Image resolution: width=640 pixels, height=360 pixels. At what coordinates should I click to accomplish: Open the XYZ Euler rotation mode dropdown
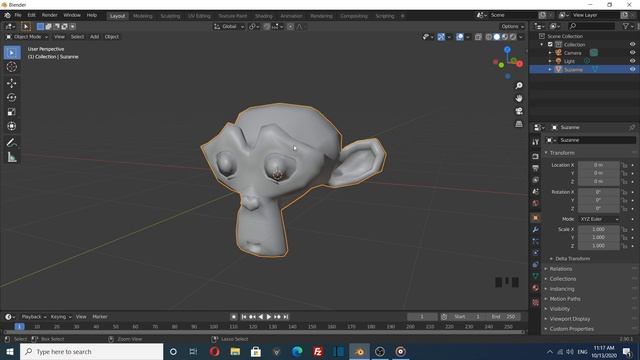pyautogui.click(x=599, y=219)
